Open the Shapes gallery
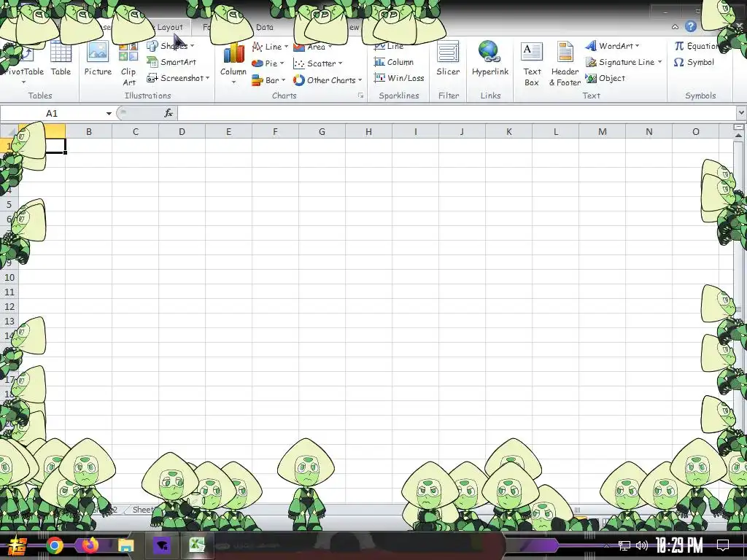The width and height of the screenshot is (747, 560). click(171, 46)
